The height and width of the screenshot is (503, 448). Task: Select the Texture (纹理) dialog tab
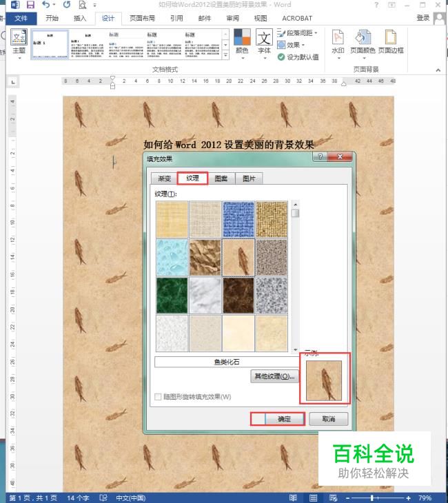point(192,178)
